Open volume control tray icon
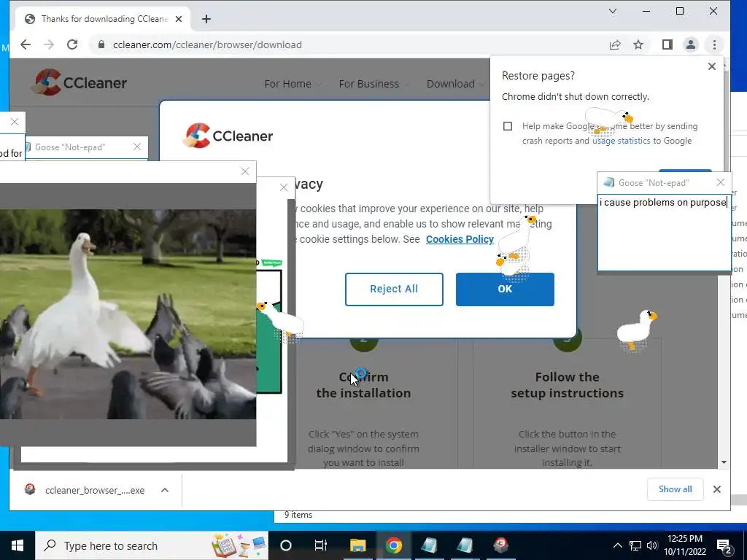The width and height of the screenshot is (747, 560). [x=651, y=545]
